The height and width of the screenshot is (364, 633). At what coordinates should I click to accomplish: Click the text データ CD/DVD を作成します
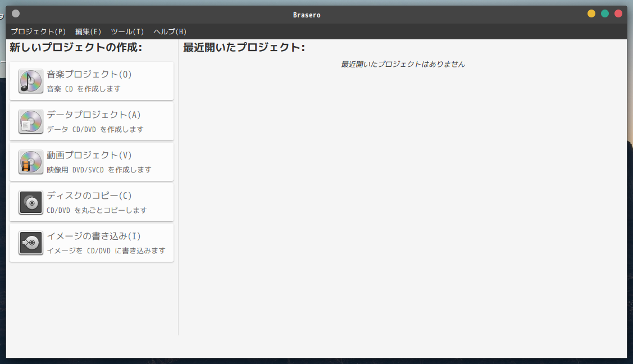point(95,129)
